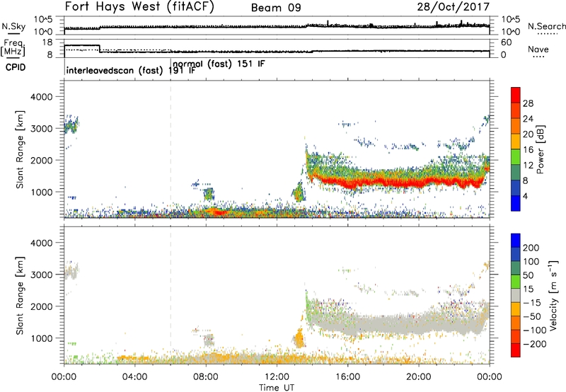Click the '20:00' time axis tick label
Image resolution: width=566 pixels, height=392 pixels.
pos(419,377)
